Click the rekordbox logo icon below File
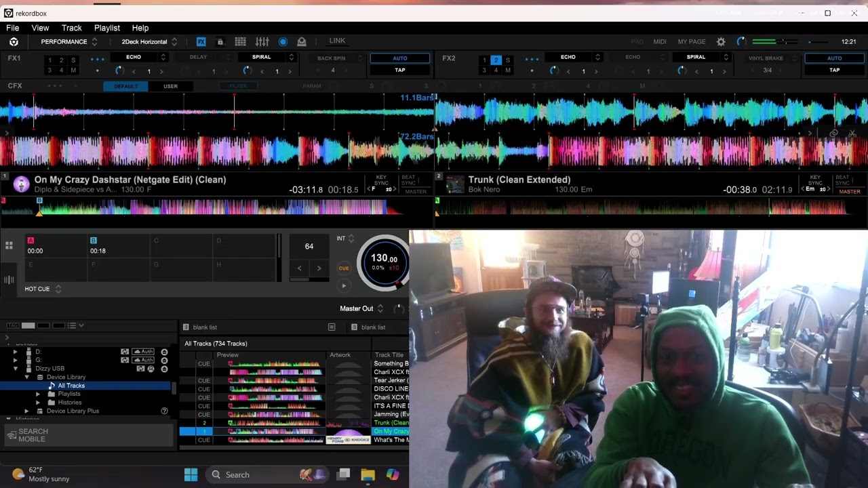This screenshot has height=488, width=868. pyautogui.click(x=14, y=41)
